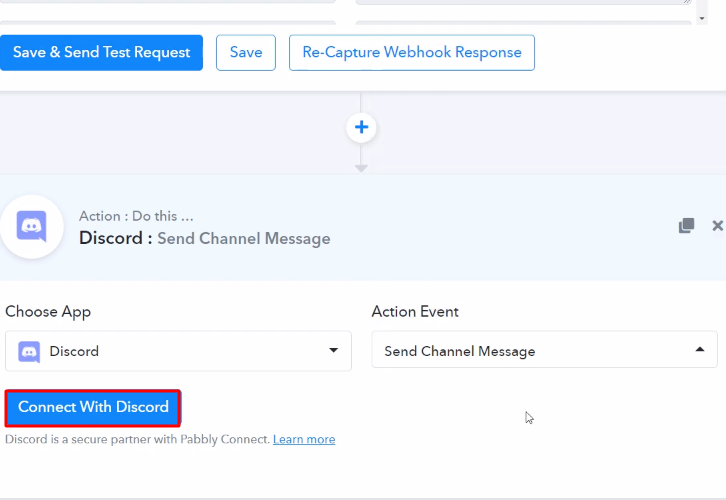Click Re-Capture Webhook Response button
The height and width of the screenshot is (500, 726).
pos(412,52)
